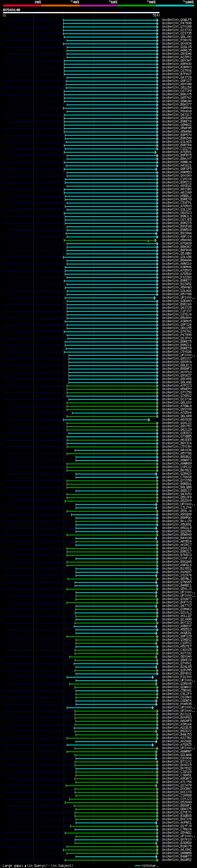Viewport: 197px width, 868px height.
Task: Click the UniRef100_Q2RH20 label
Action: [x=177, y=474]
